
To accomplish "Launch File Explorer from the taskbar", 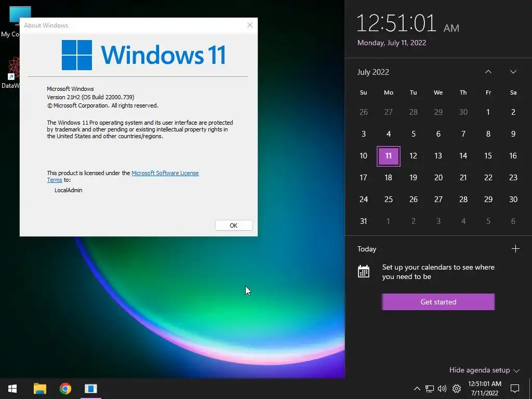I will (x=39, y=389).
